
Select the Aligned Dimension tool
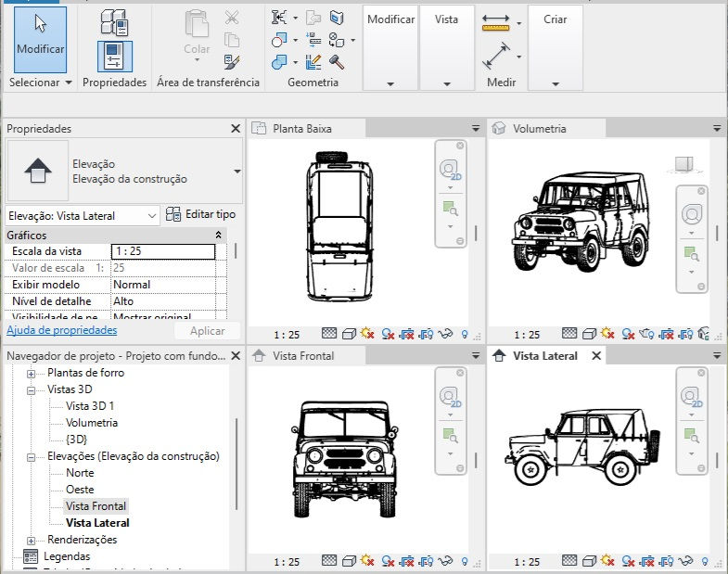496,56
